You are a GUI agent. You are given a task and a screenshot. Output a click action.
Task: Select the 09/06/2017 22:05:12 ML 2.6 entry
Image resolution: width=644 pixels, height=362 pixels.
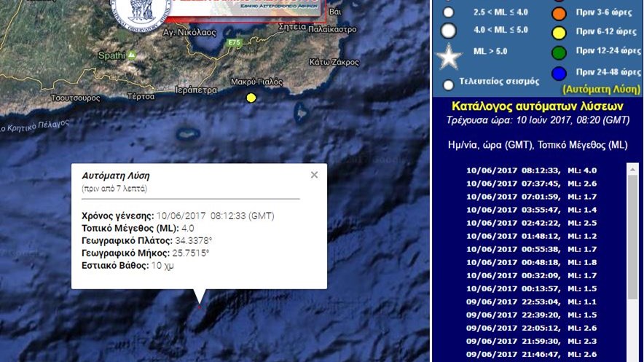(x=532, y=328)
